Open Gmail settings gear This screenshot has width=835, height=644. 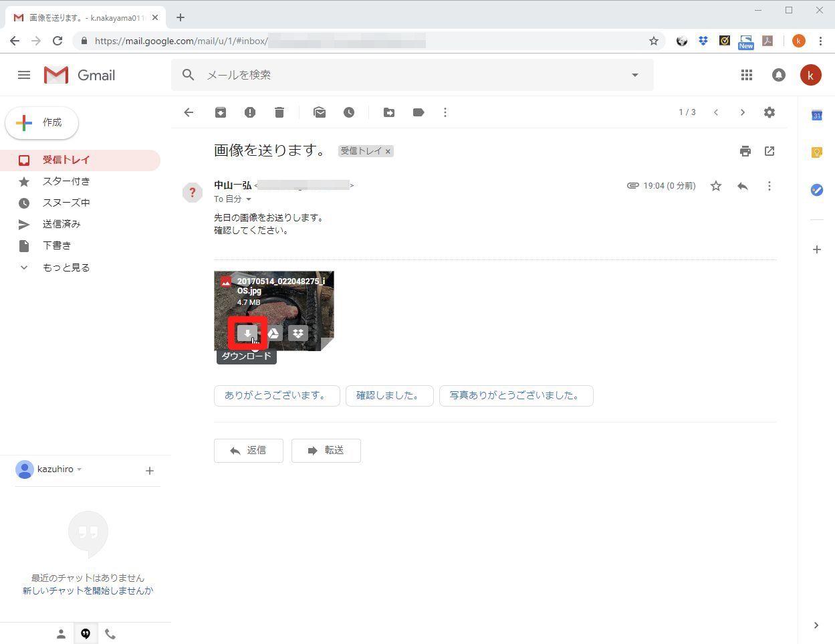point(769,112)
